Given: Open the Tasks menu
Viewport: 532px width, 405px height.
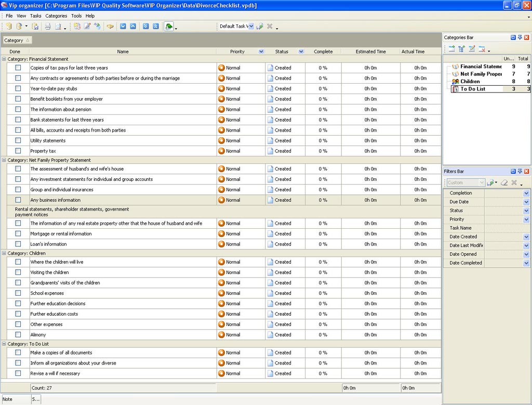Looking at the screenshot, I should pyautogui.click(x=35, y=16).
